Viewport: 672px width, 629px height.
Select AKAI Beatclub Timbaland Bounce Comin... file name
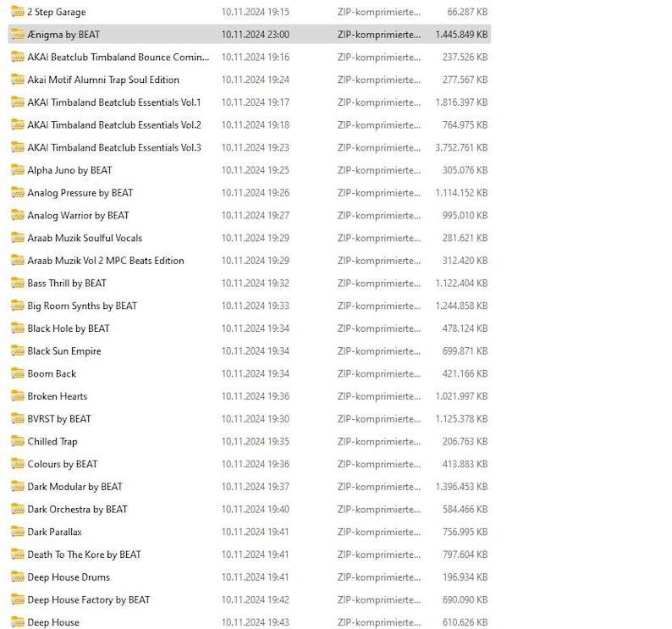(x=118, y=57)
